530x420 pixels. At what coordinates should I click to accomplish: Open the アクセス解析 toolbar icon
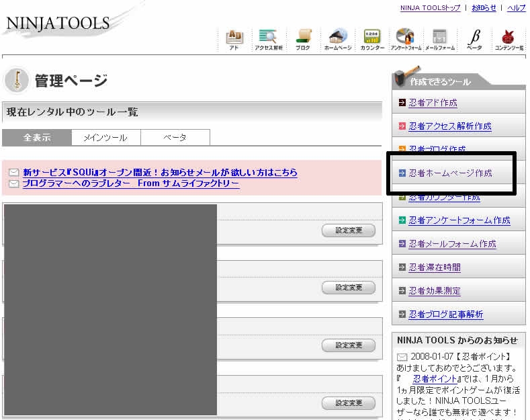268,39
